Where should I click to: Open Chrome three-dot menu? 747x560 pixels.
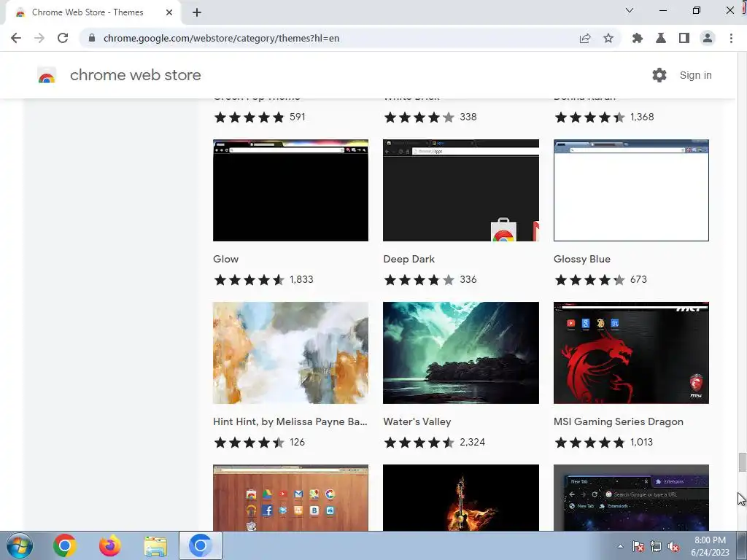click(x=731, y=38)
